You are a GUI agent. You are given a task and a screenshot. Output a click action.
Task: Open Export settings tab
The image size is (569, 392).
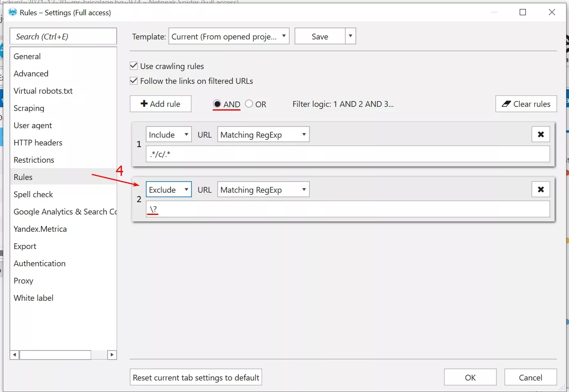(x=63, y=246)
